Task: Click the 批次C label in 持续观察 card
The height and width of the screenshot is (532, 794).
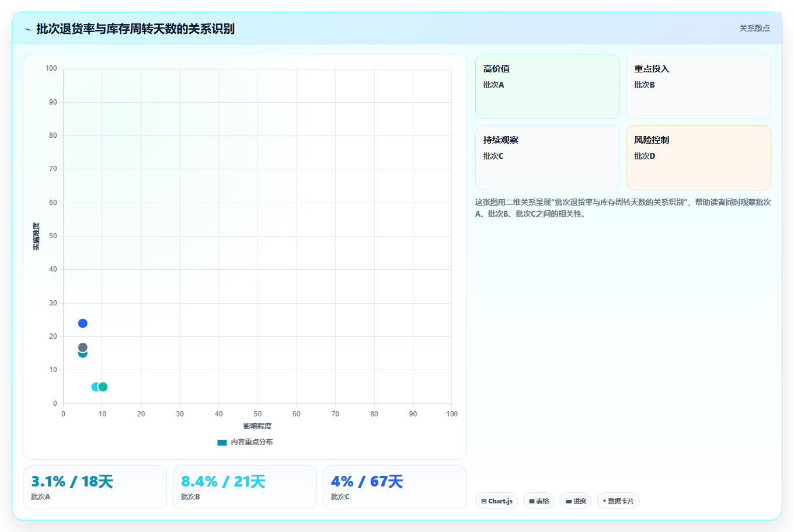Action: click(493, 156)
